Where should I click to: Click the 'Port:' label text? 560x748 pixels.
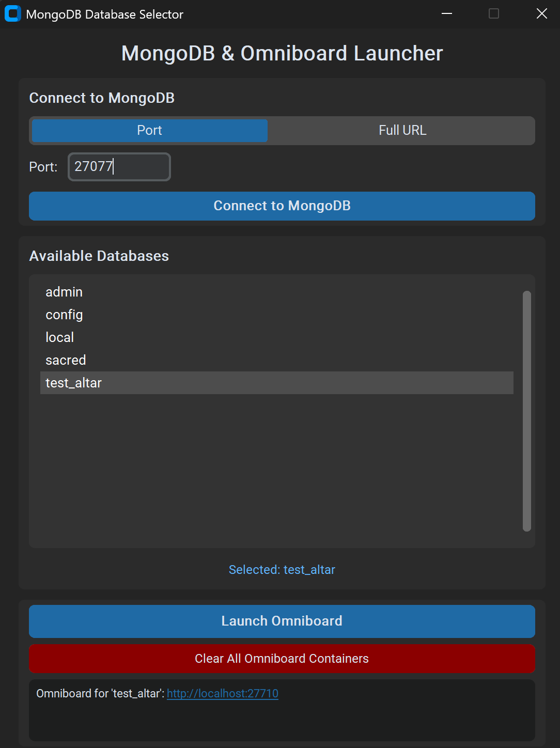coord(43,167)
